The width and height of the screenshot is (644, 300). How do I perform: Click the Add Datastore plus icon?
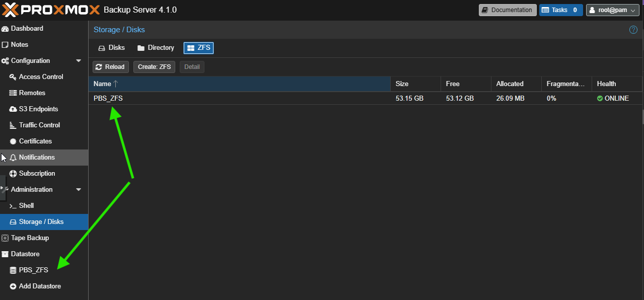point(13,286)
